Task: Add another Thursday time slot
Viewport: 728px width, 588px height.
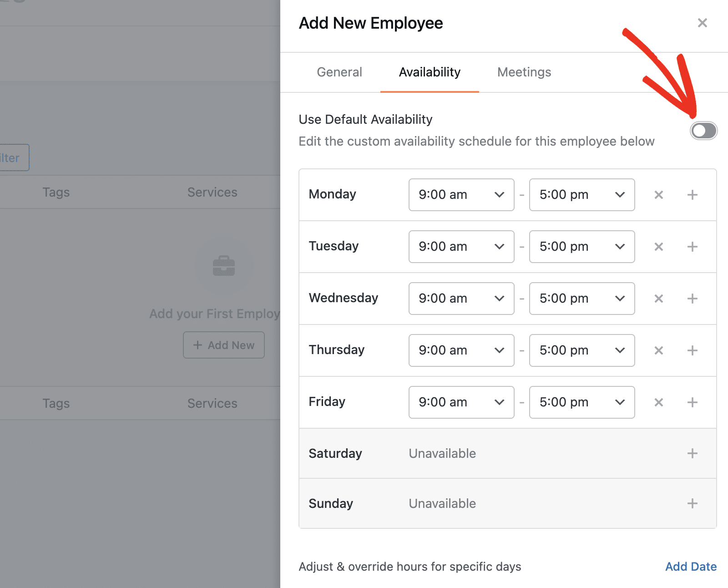Action: coord(692,350)
